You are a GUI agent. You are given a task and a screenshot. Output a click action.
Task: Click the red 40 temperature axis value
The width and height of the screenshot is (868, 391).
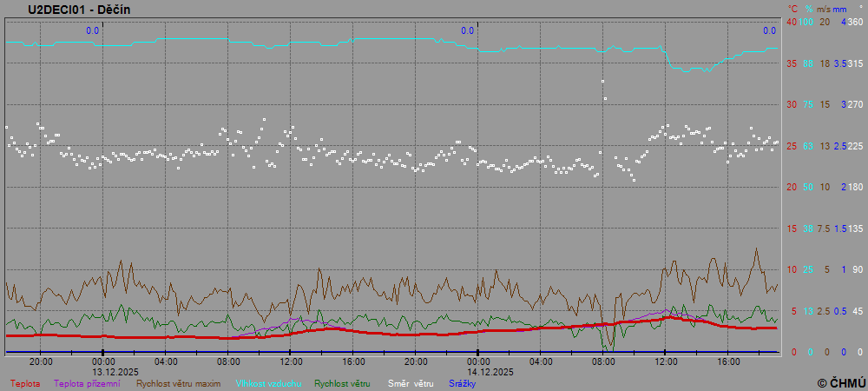point(792,22)
